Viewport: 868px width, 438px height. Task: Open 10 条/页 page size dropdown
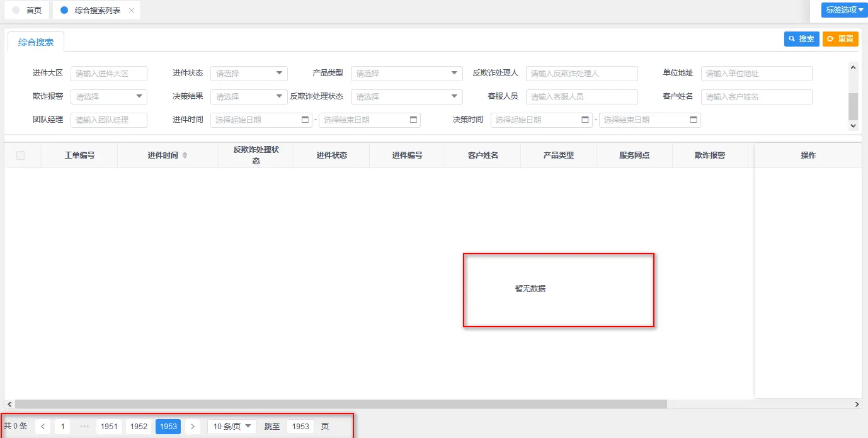coord(232,427)
